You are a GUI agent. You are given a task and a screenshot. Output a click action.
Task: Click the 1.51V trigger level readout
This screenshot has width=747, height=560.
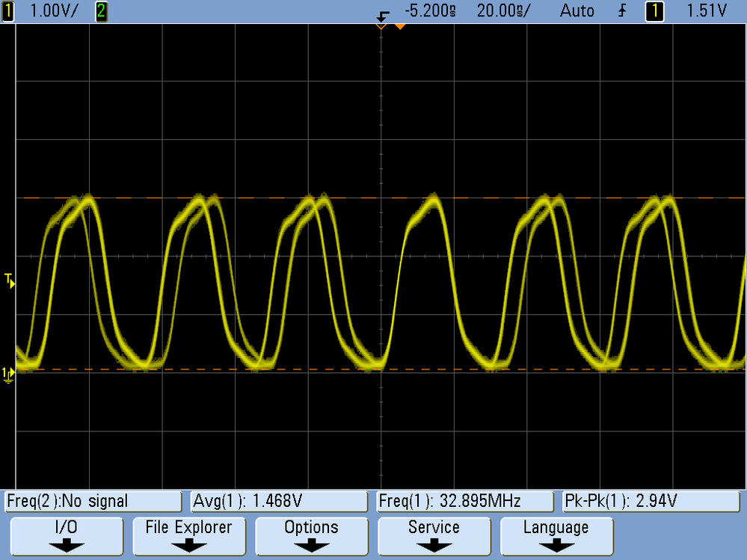(707, 11)
